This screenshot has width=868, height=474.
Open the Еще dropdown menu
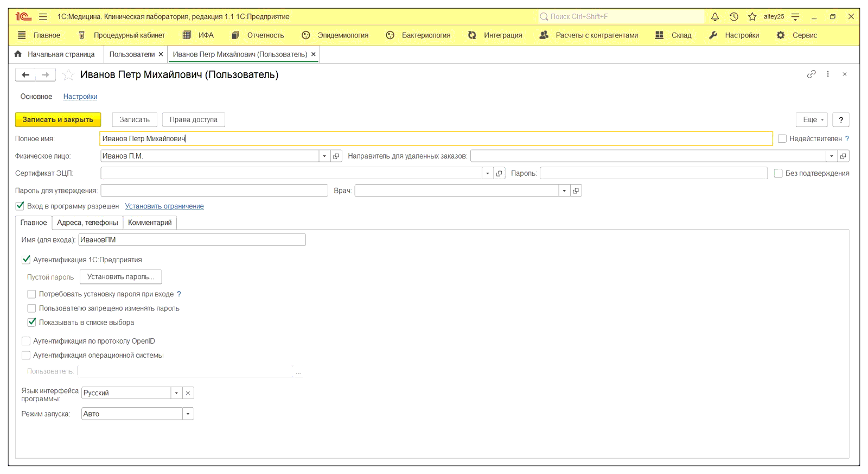coord(812,119)
